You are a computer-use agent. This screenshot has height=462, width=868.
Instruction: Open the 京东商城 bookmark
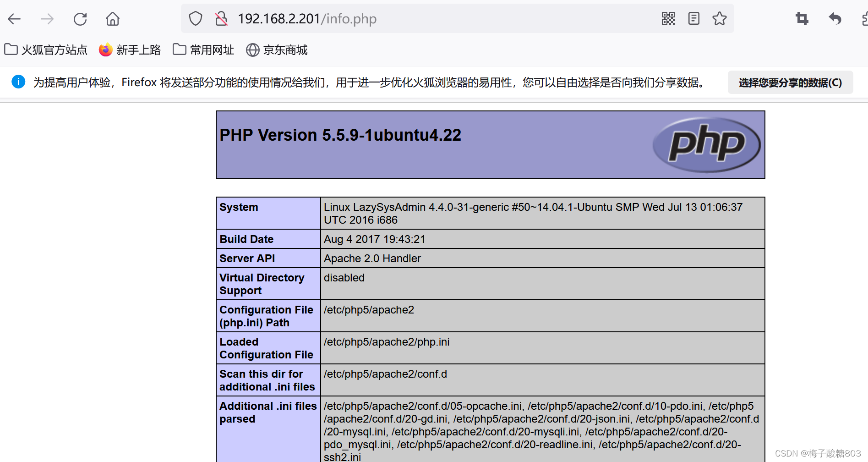(277, 50)
